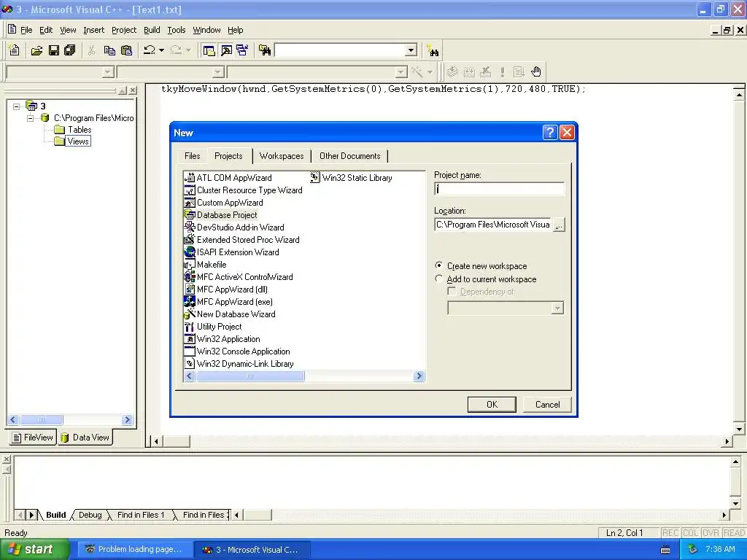The image size is (747, 560).
Task: Open the Build menu
Action: coord(152,30)
